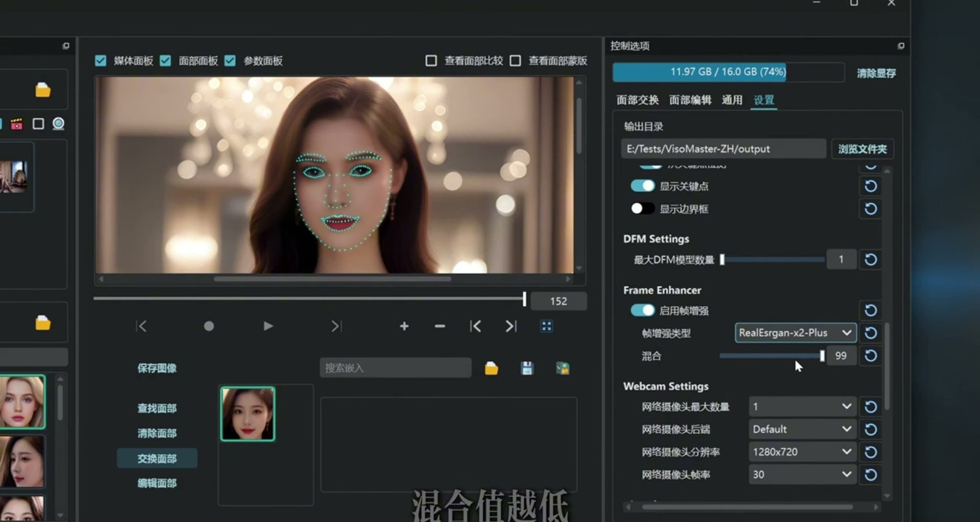Remove the marker with minus icon

pyautogui.click(x=440, y=326)
